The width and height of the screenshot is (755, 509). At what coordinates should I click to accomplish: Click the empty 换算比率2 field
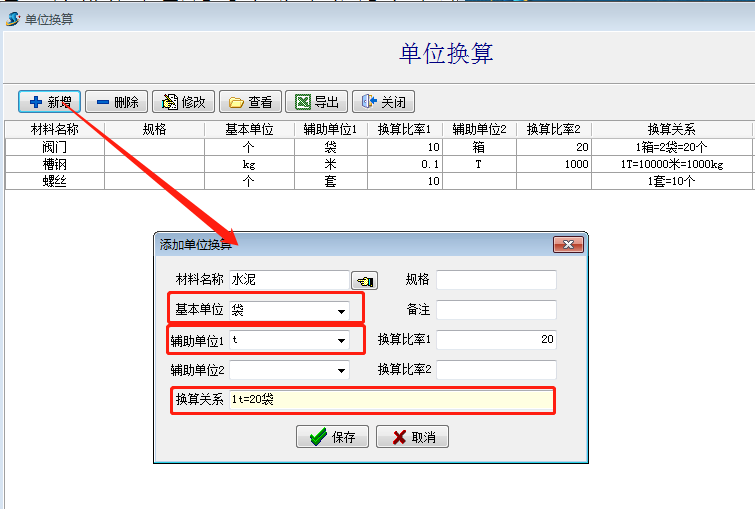click(x=495, y=370)
